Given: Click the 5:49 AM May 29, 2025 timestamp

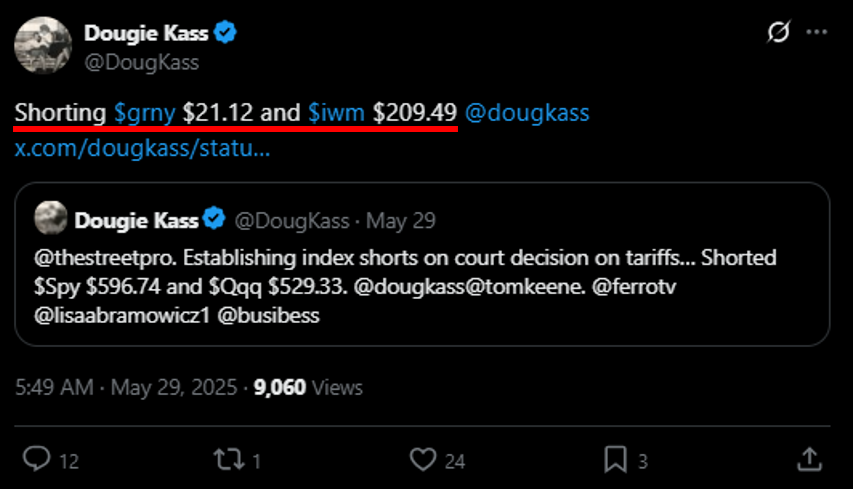Looking at the screenshot, I should point(125,387).
